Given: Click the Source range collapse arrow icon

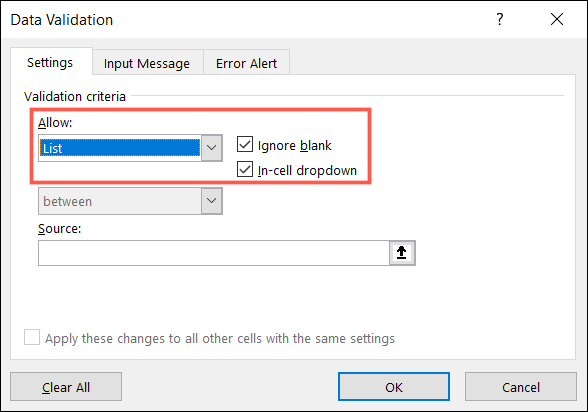Looking at the screenshot, I should (402, 253).
